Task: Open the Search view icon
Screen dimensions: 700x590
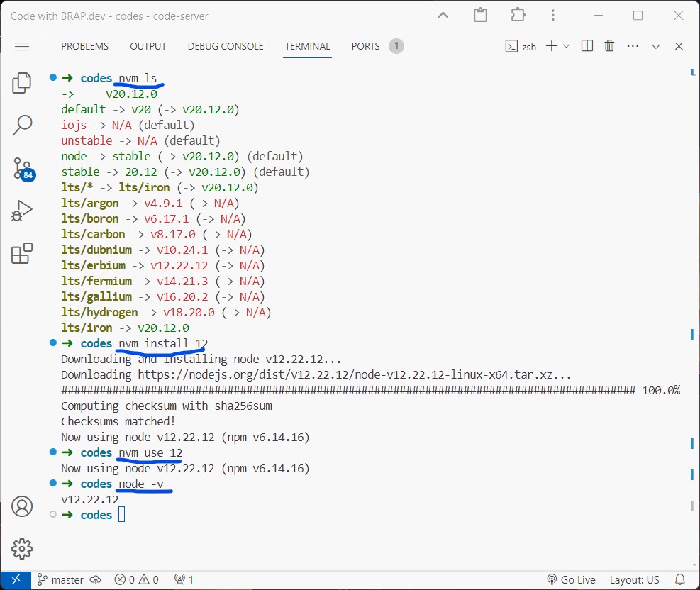Action: tap(22, 126)
